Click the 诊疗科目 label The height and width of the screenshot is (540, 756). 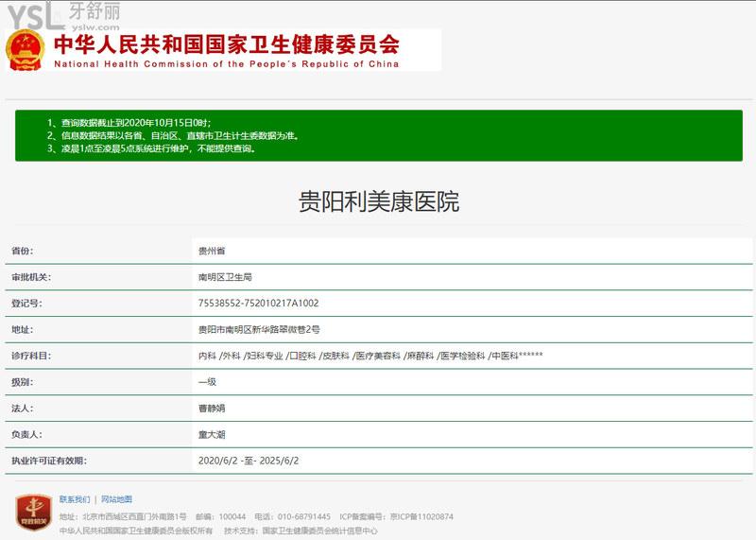coord(31,356)
